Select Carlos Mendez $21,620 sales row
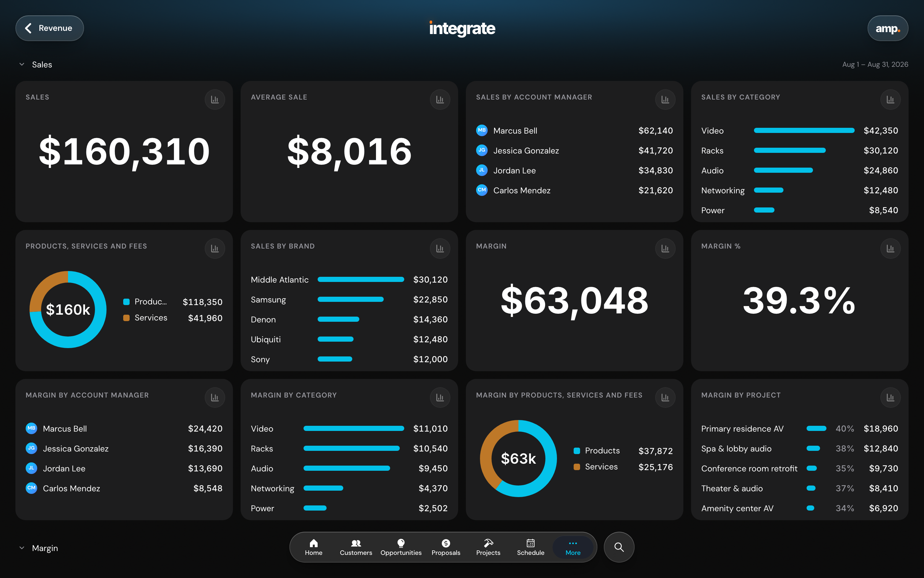The width and height of the screenshot is (924, 578). pos(574,190)
